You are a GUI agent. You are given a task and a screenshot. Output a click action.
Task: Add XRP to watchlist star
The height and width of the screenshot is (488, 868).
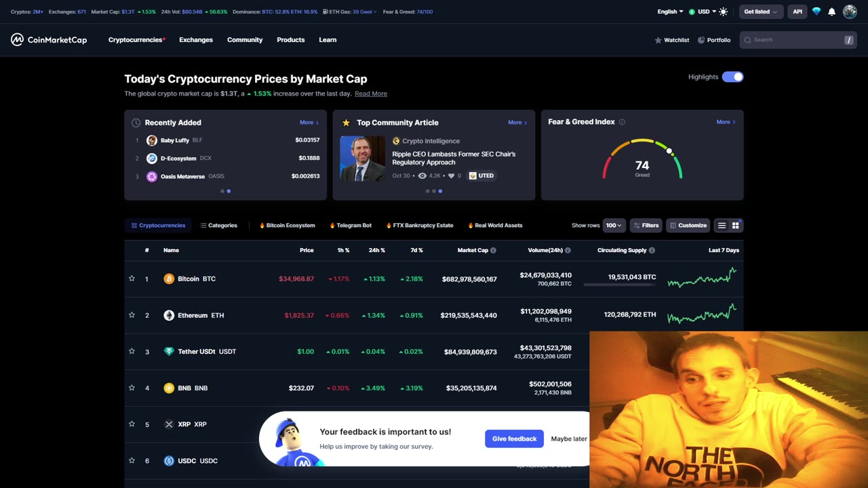(132, 424)
